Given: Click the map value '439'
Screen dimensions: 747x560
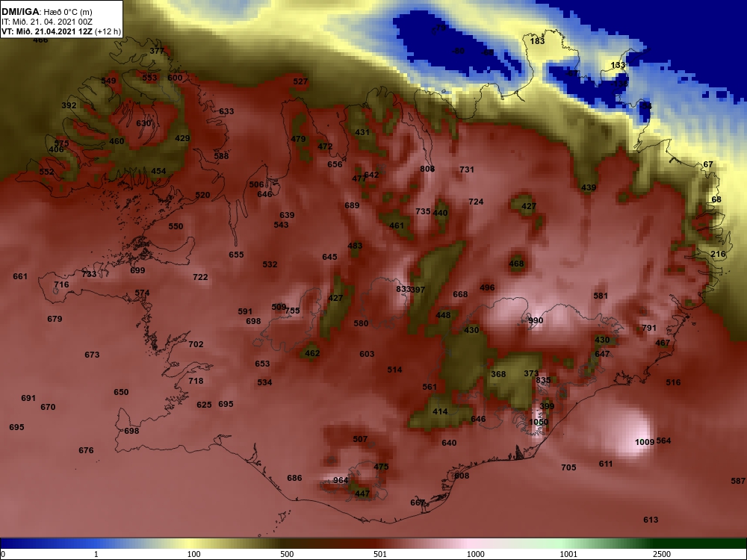Looking at the screenshot, I should point(589,187).
